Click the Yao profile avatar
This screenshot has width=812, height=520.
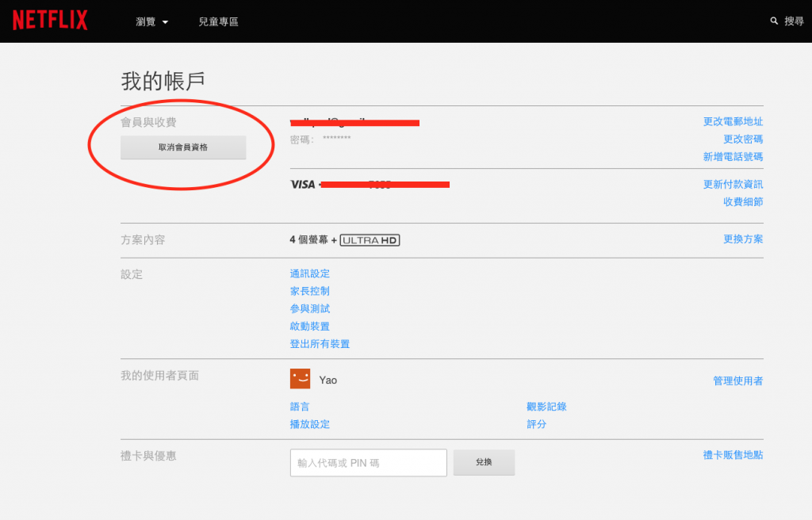click(301, 379)
